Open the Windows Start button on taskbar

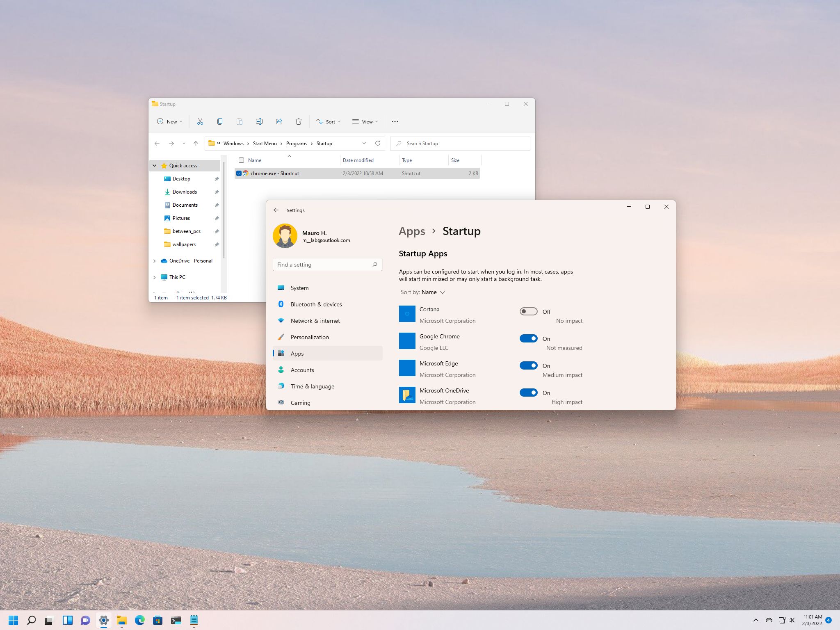tap(14, 620)
